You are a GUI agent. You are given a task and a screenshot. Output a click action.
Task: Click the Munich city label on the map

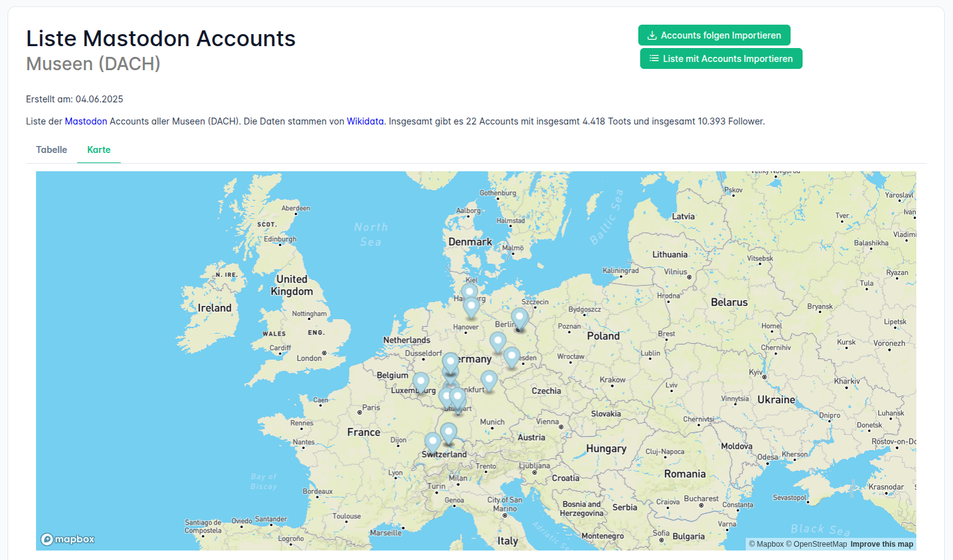[492, 422]
